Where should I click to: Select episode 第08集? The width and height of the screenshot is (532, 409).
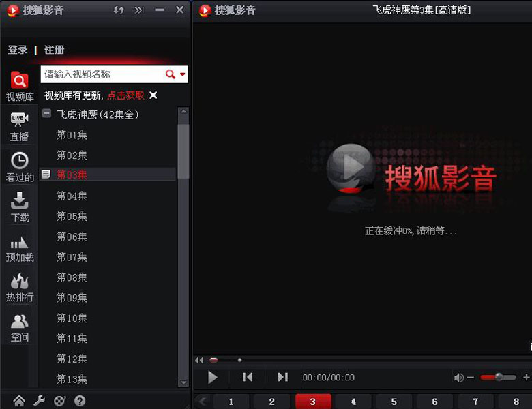coord(72,277)
